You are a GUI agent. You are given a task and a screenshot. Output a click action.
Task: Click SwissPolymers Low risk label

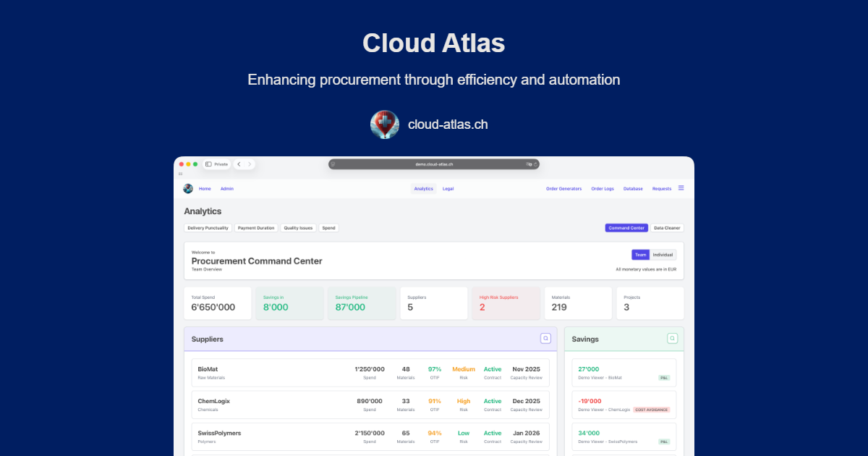coord(464,433)
